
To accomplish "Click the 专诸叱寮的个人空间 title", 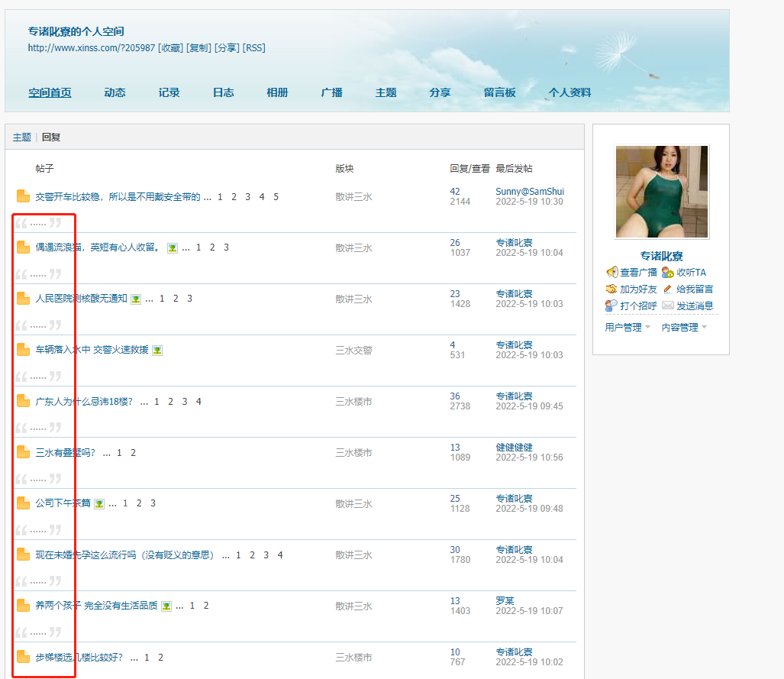I will (76, 31).
